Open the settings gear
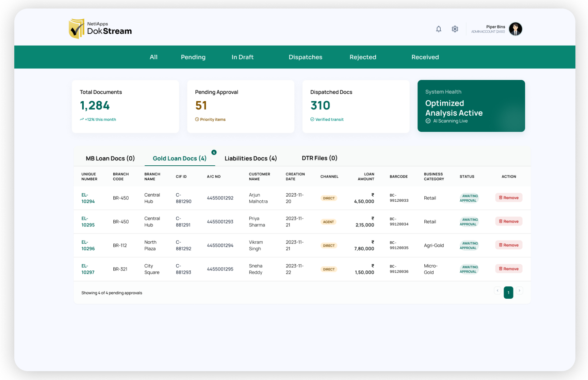Image resolution: width=588 pixels, height=380 pixels. [455, 29]
